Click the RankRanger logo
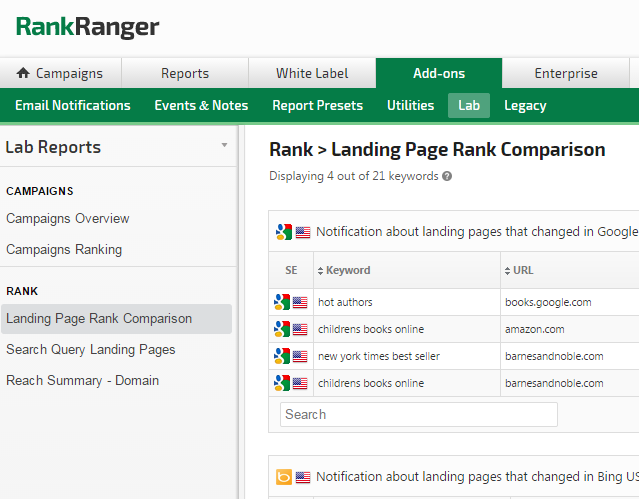639x499 pixels. pyautogui.click(x=87, y=27)
